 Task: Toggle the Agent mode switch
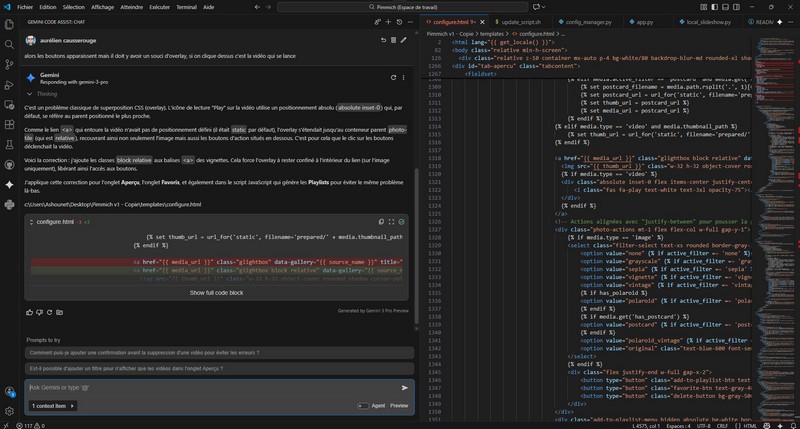[x=363, y=406]
